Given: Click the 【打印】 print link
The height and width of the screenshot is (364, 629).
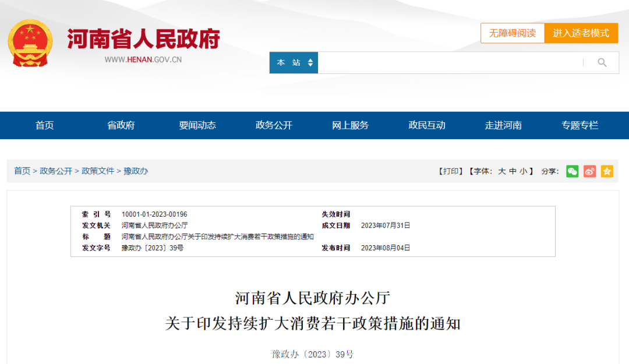Looking at the screenshot, I should (x=451, y=171).
